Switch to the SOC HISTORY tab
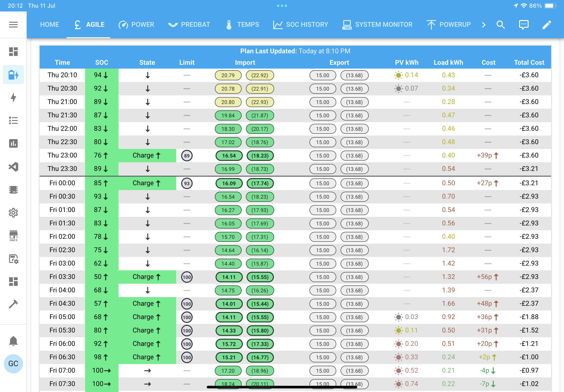The height and width of the screenshot is (392, 564). (301, 25)
